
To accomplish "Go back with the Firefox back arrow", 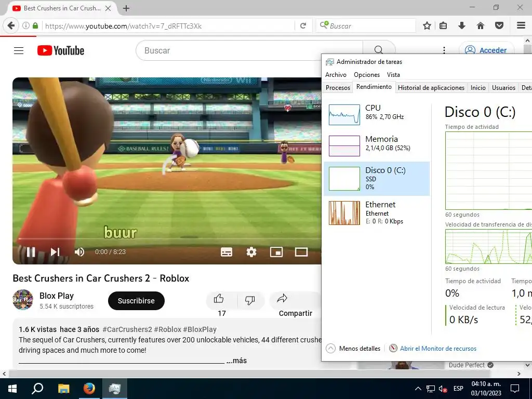I will click(11, 26).
